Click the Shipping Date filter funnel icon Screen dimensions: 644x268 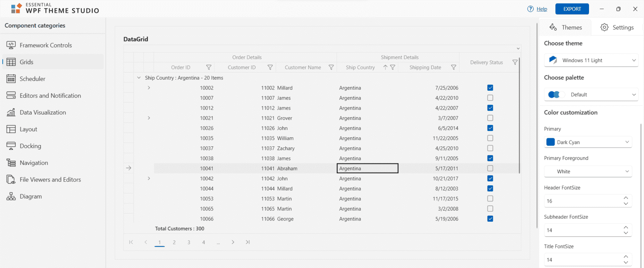tap(453, 68)
